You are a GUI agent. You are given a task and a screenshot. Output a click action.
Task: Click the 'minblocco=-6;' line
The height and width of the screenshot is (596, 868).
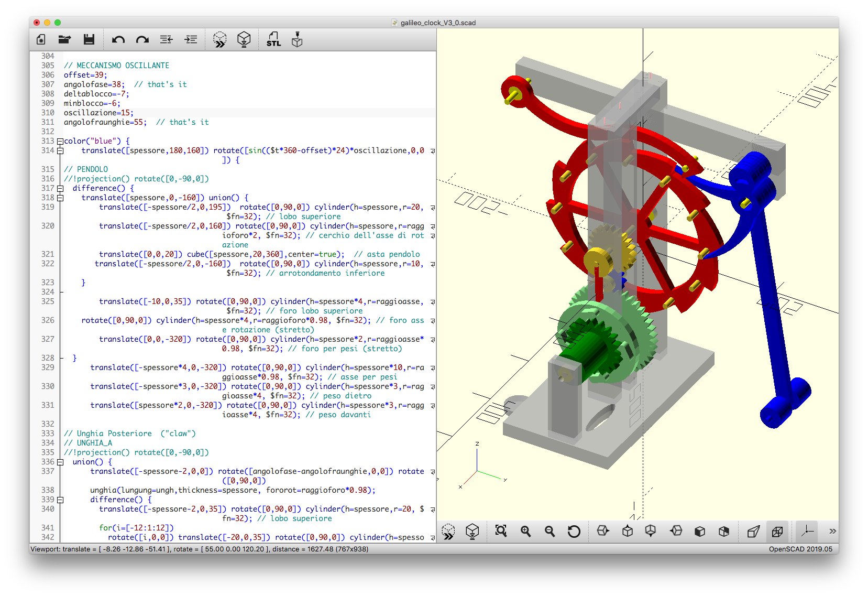92,103
